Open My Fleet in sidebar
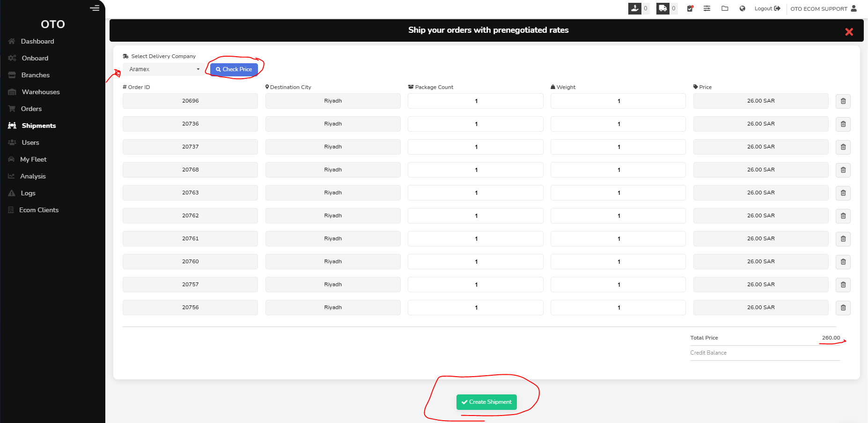868x423 pixels. 33,159
